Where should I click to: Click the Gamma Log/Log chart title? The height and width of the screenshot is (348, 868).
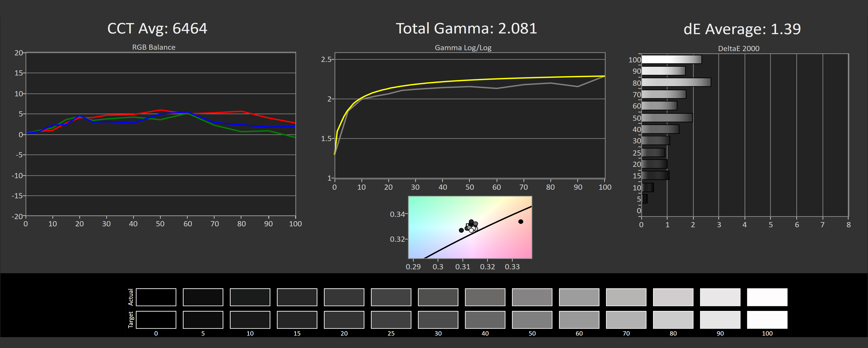click(x=463, y=47)
